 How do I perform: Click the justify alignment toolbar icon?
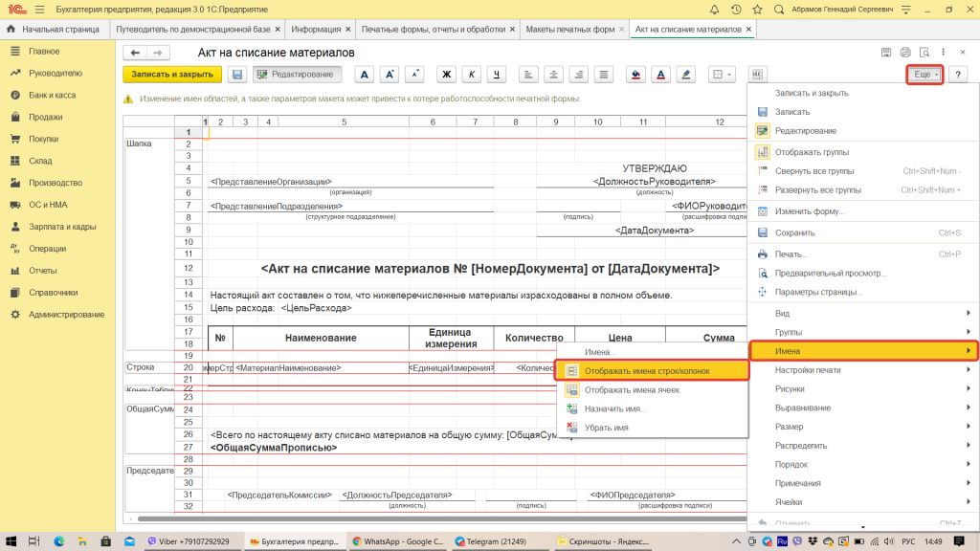point(603,74)
